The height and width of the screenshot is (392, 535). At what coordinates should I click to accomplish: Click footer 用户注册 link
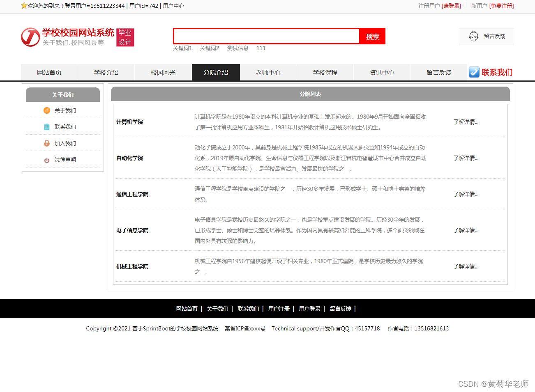point(279,309)
